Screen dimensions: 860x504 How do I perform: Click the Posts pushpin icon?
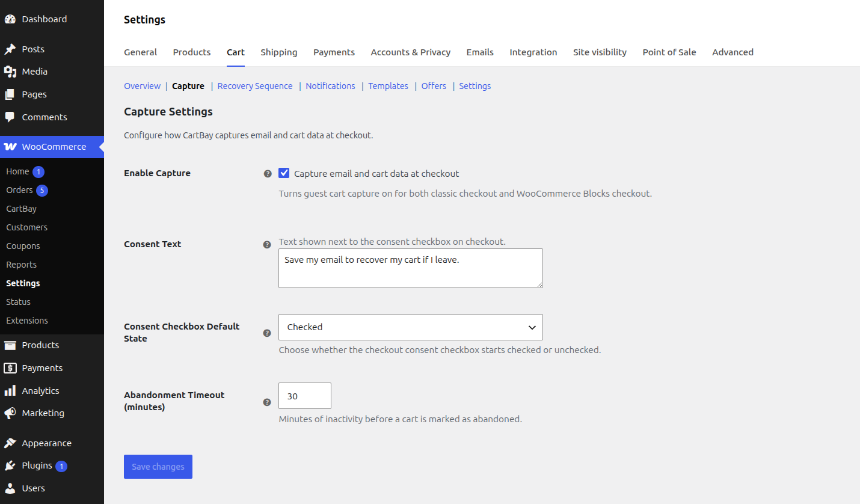tap(10, 49)
